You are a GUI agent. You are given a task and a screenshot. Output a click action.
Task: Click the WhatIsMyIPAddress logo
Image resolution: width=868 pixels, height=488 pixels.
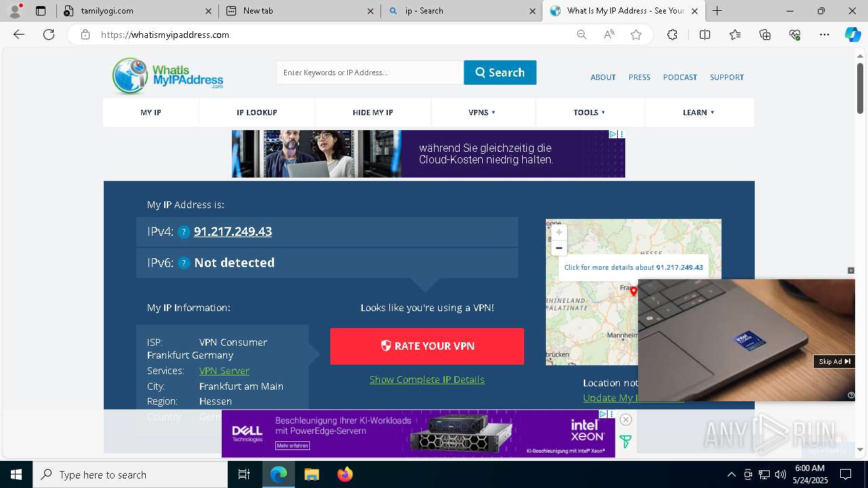(x=167, y=76)
